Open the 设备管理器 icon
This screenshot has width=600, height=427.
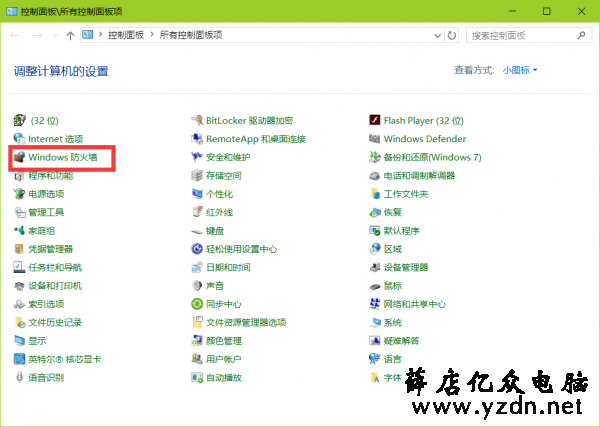click(375, 267)
